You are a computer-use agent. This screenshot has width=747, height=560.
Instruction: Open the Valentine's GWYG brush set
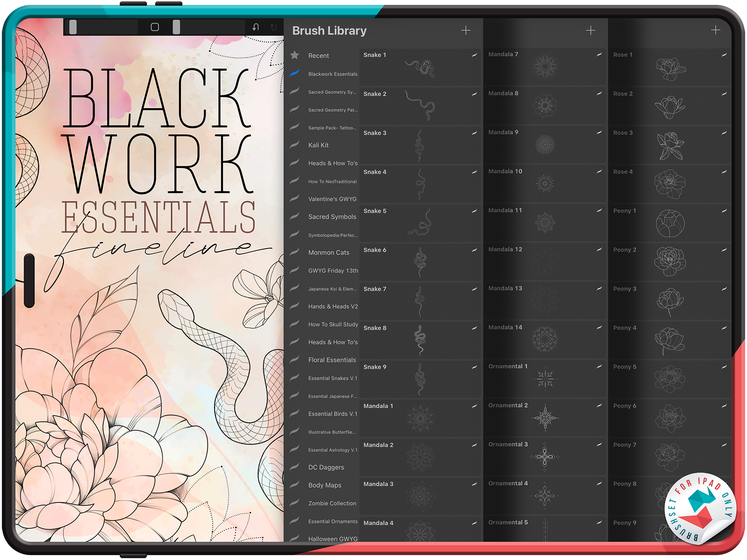coord(324,199)
